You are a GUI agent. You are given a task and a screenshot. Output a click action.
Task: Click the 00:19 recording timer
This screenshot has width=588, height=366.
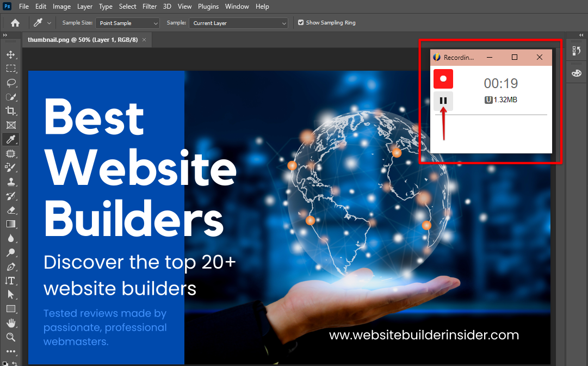[x=500, y=83]
